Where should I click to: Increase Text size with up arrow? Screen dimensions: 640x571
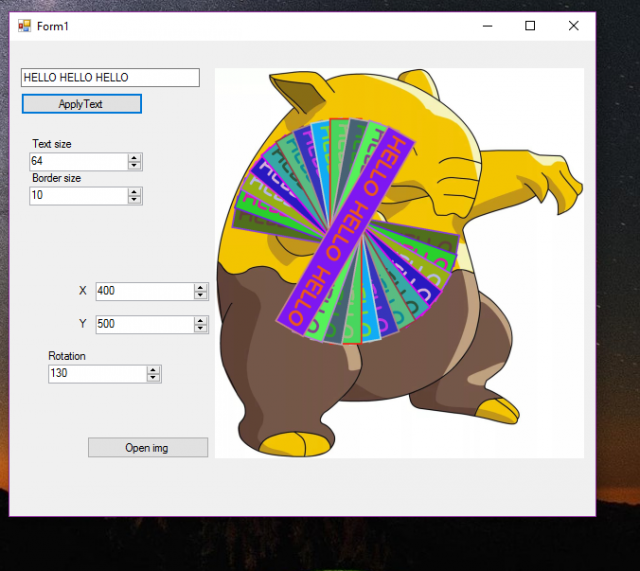[134, 158]
